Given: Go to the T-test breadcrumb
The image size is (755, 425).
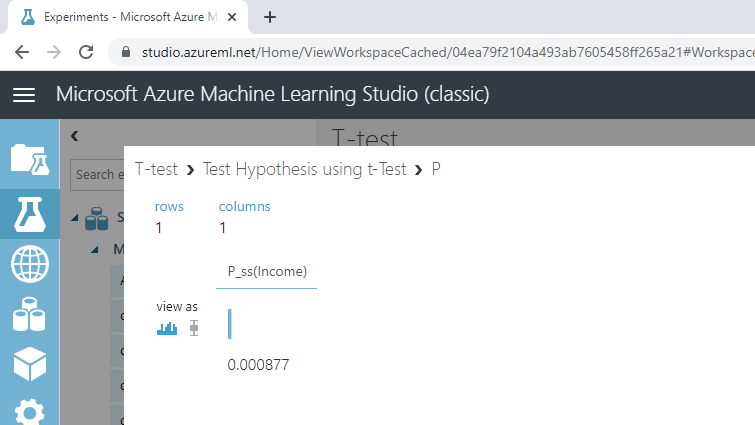Looking at the screenshot, I should tap(156, 169).
